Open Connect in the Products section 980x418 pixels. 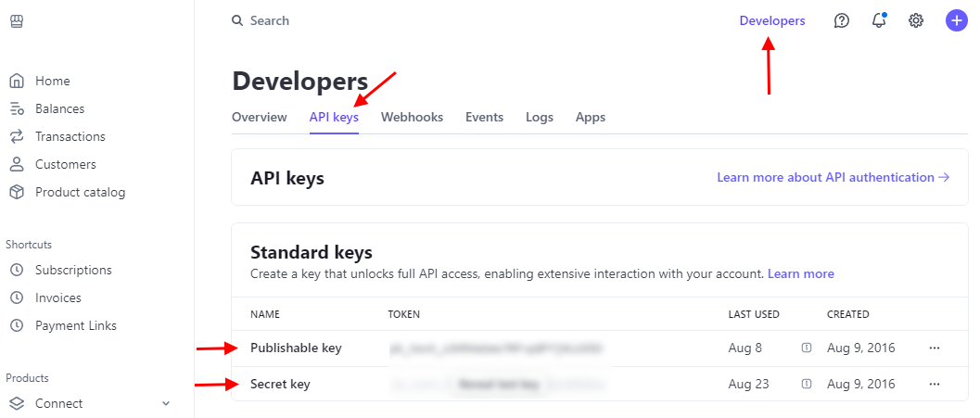(58, 403)
